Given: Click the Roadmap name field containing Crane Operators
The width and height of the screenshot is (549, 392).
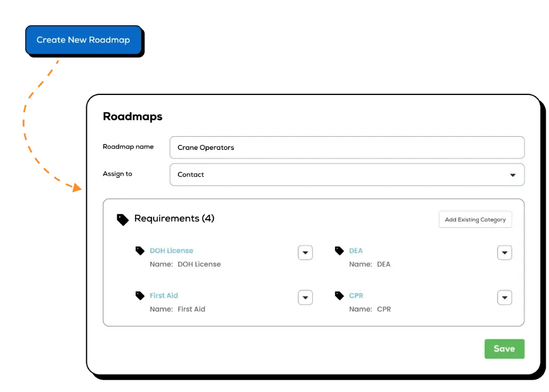Looking at the screenshot, I should click(x=347, y=147).
